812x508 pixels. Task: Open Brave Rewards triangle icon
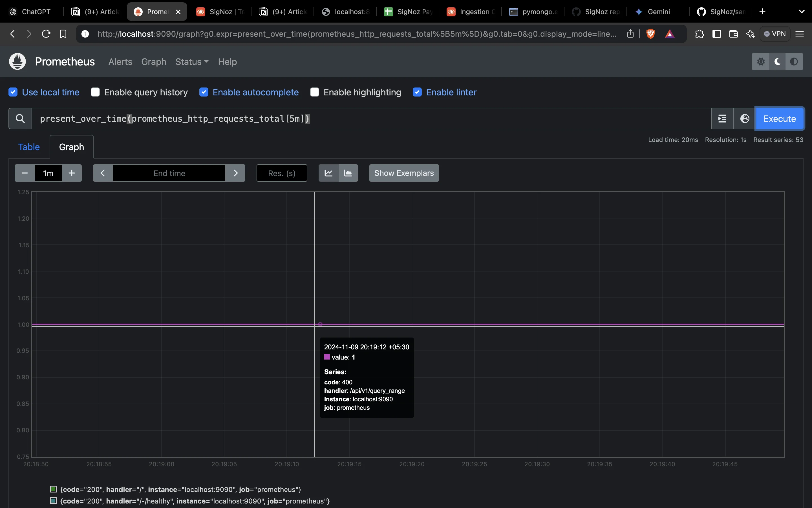(x=669, y=34)
